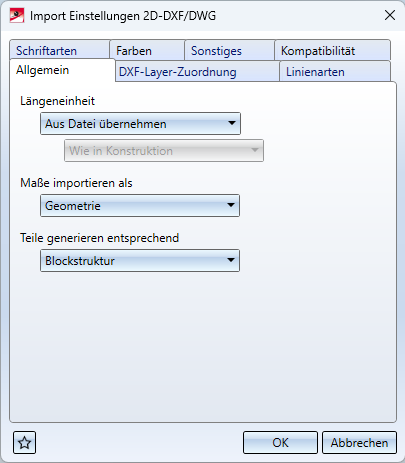Open the Geometrie dropdown list
Screen dimensions: 405x463
pyautogui.click(x=140, y=206)
